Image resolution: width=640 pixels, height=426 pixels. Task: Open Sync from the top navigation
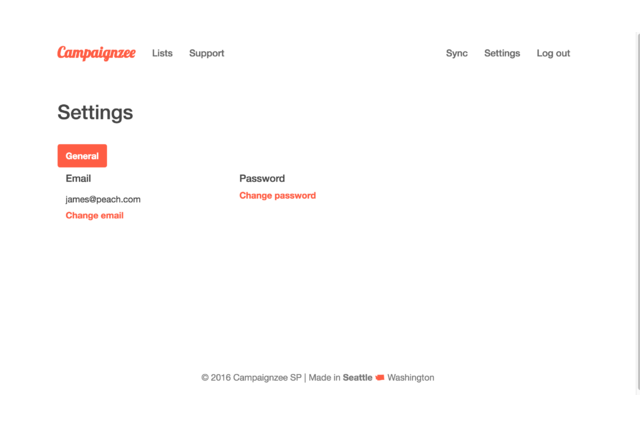(456, 53)
